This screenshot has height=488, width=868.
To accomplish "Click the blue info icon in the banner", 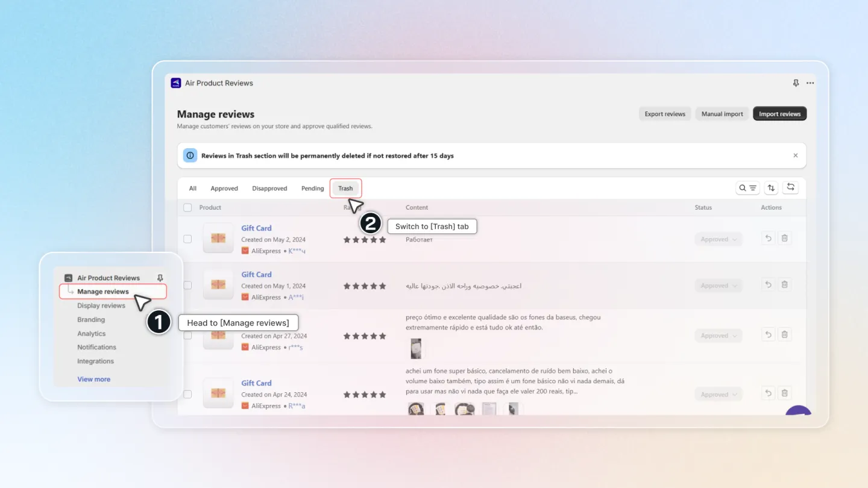I will click(x=190, y=155).
